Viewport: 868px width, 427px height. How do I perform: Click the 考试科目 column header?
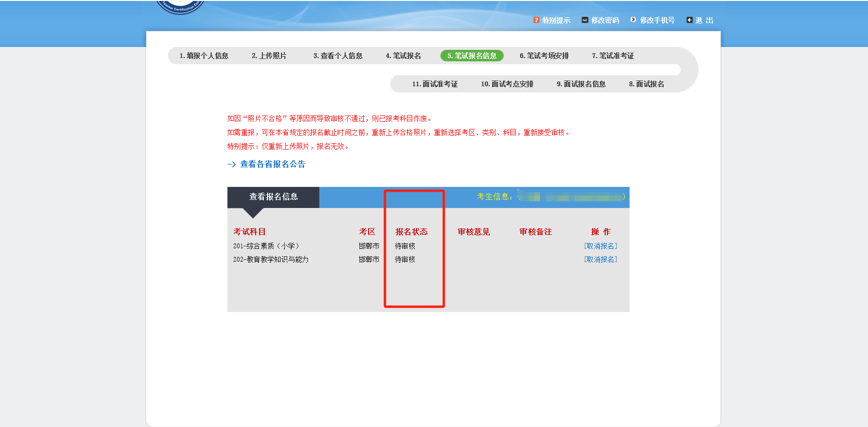[x=249, y=231]
